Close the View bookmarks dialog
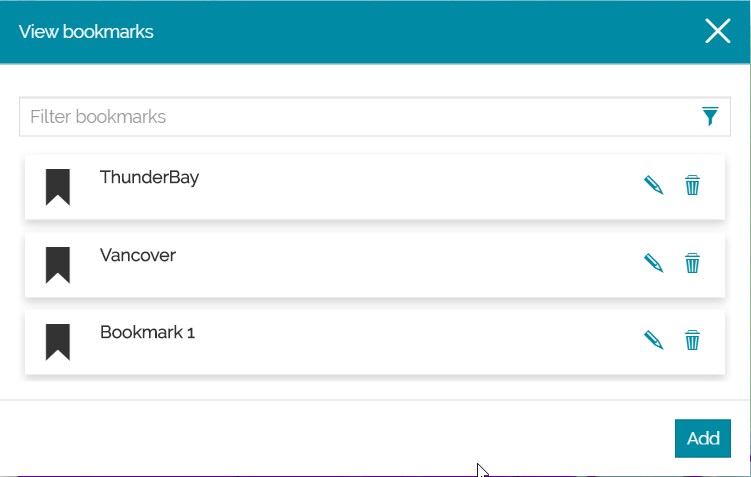Image resolution: width=751 pixels, height=477 pixels. pyautogui.click(x=718, y=32)
